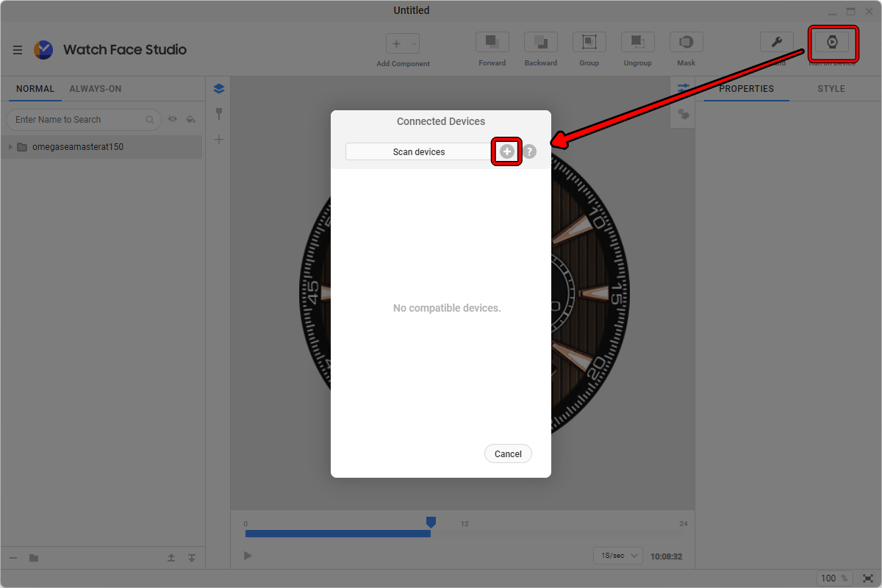The height and width of the screenshot is (588, 882).
Task: Open the help question mark in Connected Devices
Action: click(x=529, y=151)
